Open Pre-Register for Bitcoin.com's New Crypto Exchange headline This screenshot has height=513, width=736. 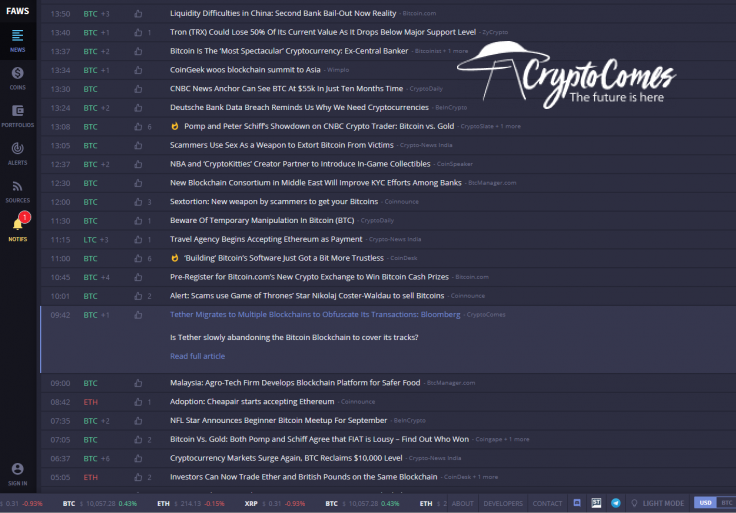[309, 277]
